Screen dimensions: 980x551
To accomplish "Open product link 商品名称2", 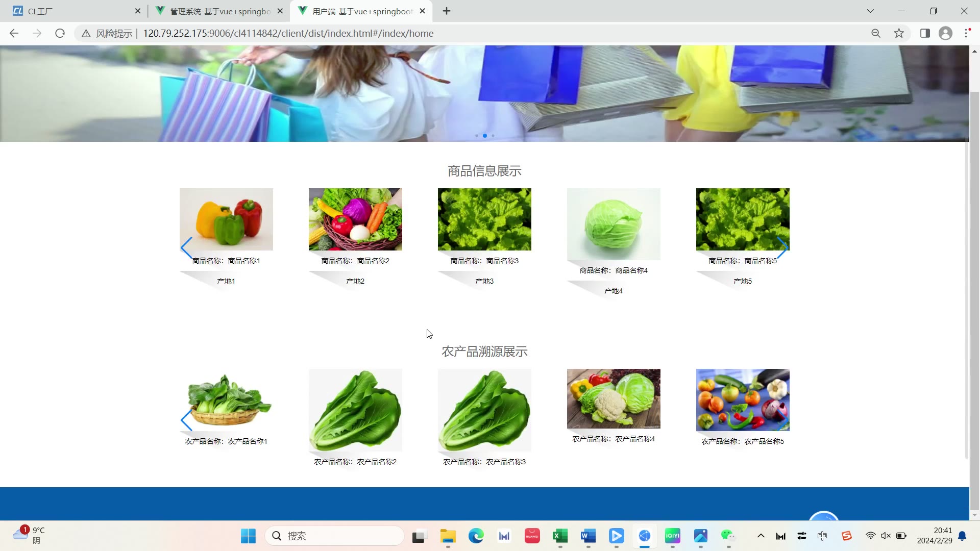I will click(x=355, y=261).
